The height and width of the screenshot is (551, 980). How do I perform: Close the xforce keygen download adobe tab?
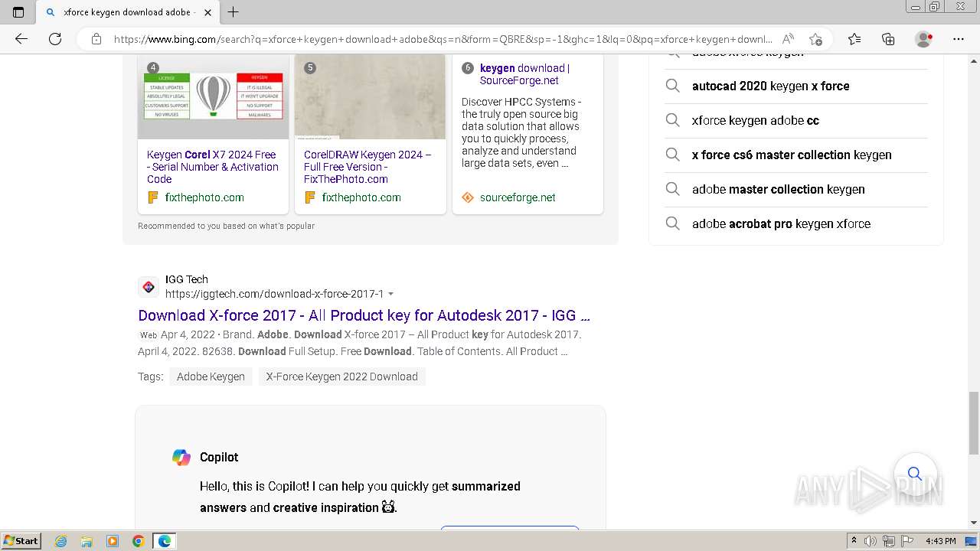[207, 12]
